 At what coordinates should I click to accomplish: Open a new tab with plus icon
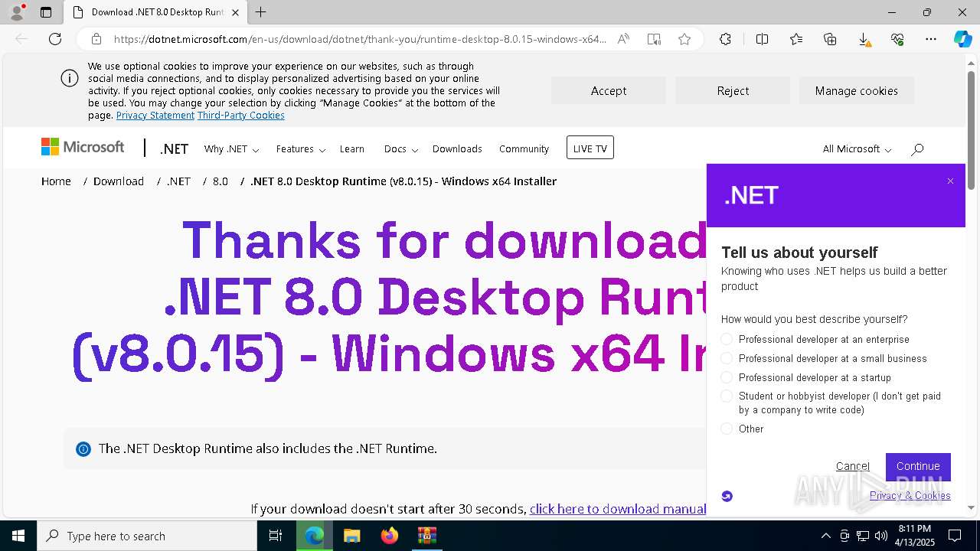pos(261,12)
